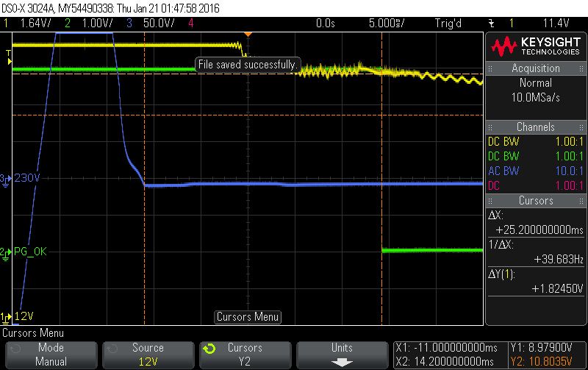Click the Normal acquisition mode text
The image size is (588, 370).
tap(536, 83)
